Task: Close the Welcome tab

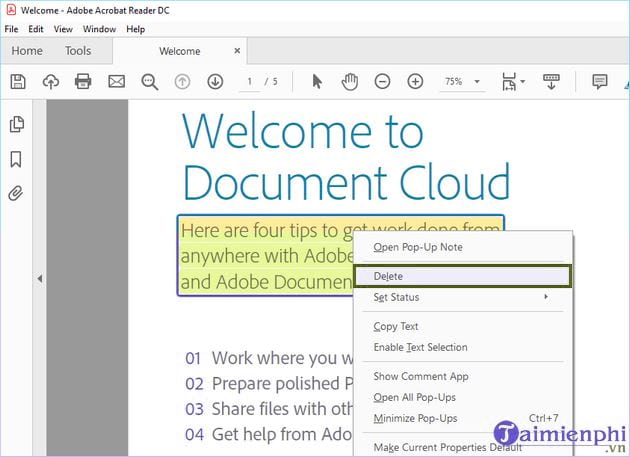Action: pos(237,51)
